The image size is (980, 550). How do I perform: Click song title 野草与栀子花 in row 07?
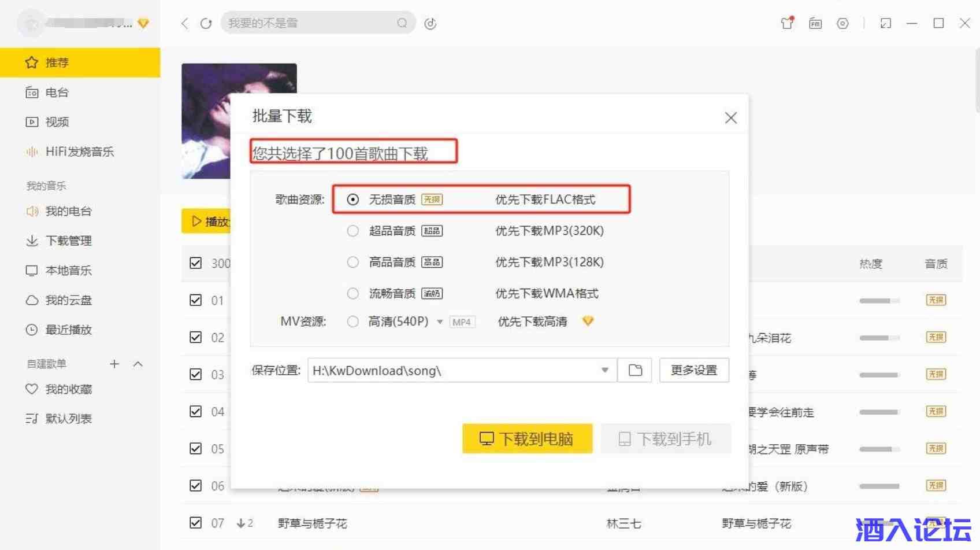[x=313, y=523]
